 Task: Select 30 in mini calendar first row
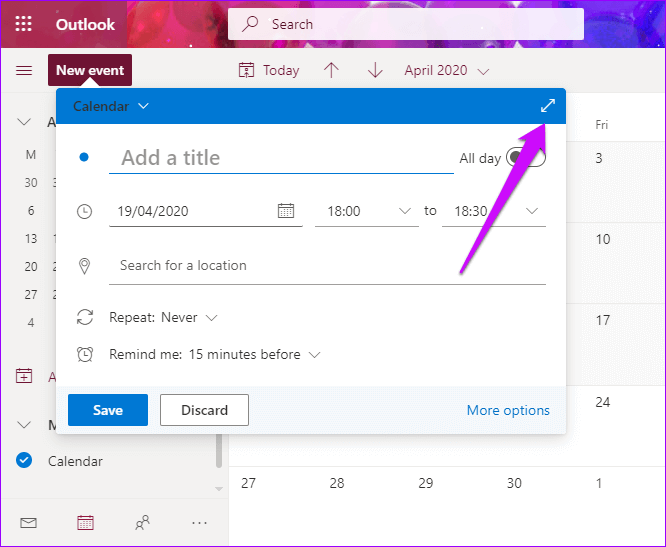[x=31, y=183]
